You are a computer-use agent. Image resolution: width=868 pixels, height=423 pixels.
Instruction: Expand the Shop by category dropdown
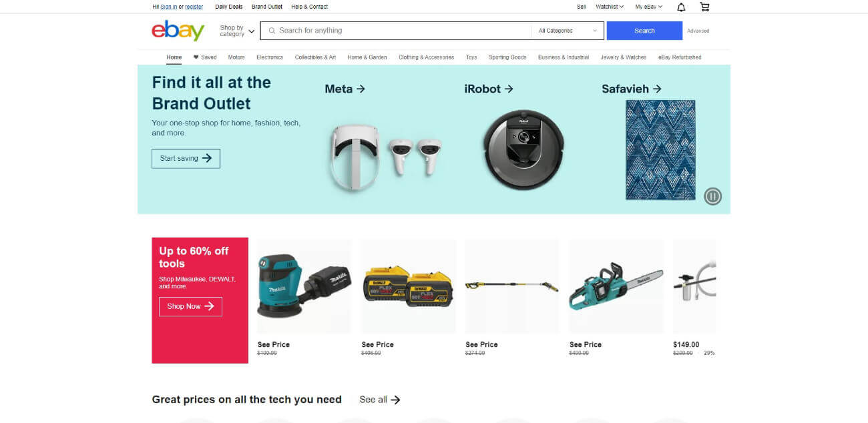point(237,31)
